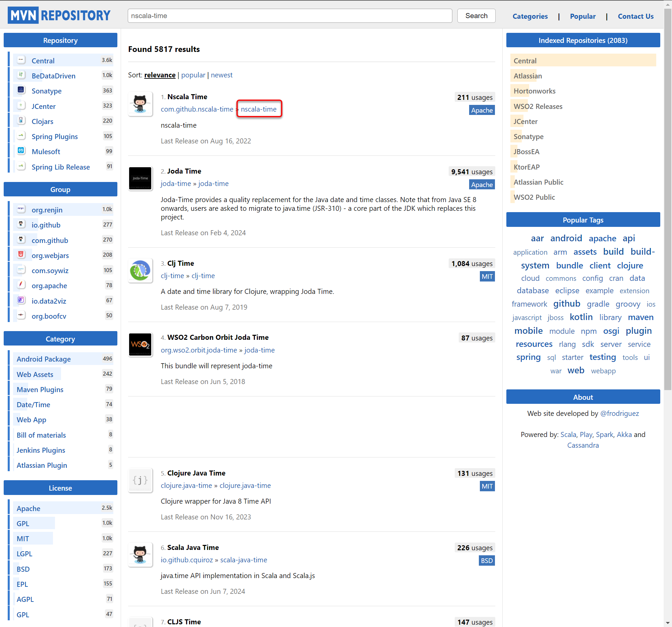
Task: Open the Clj Time logo thumbnail
Action: pos(140,270)
